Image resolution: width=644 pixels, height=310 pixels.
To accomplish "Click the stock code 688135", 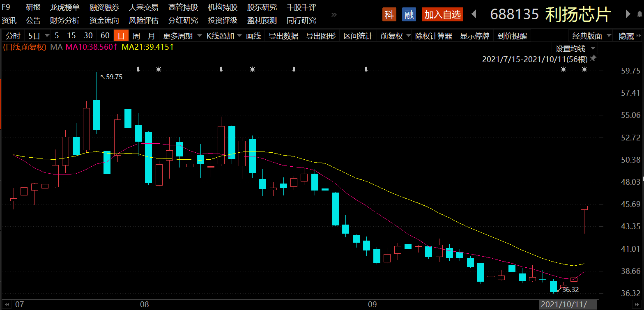I will coord(514,14).
